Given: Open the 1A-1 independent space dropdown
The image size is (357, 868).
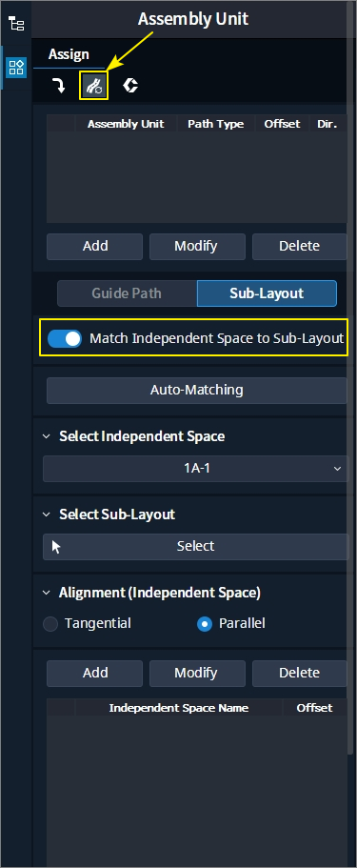Looking at the screenshot, I should coord(196,469).
